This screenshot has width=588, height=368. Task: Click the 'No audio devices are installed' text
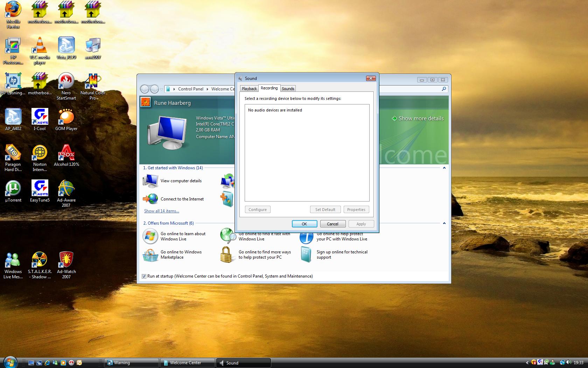coord(275,110)
